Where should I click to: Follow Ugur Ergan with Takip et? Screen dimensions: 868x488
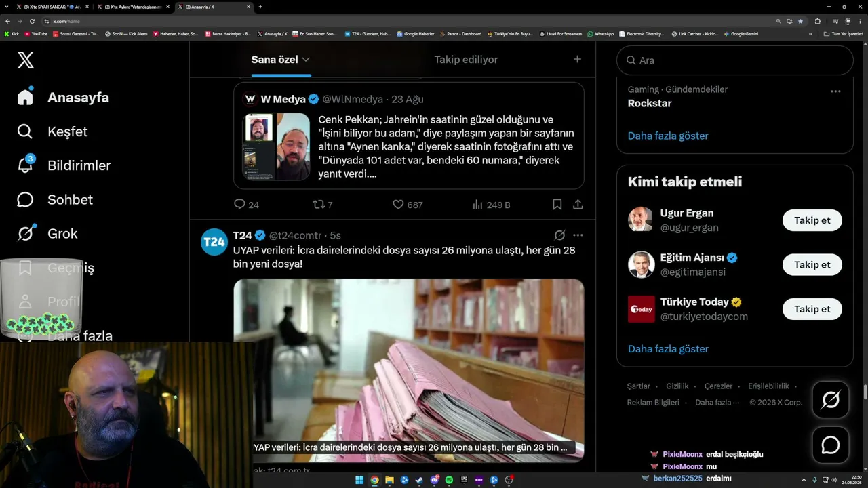pyautogui.click(x=812, y=220)
